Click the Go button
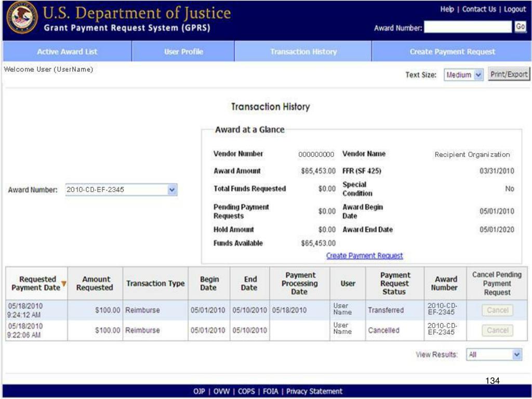 pyautogui.click(x=520, y=27)
